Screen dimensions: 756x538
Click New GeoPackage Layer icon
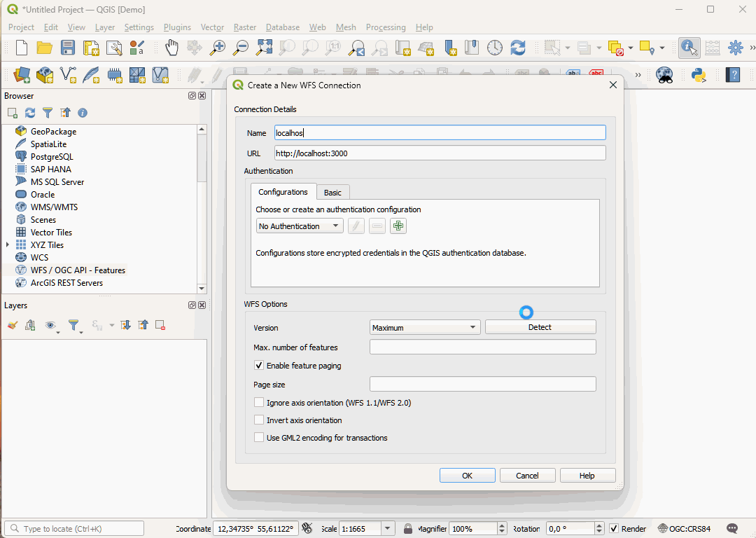(x=45, y=75)
